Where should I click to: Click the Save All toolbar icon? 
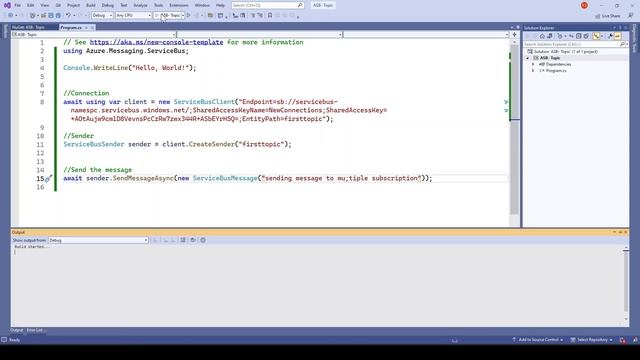click(x=58, y=15)
